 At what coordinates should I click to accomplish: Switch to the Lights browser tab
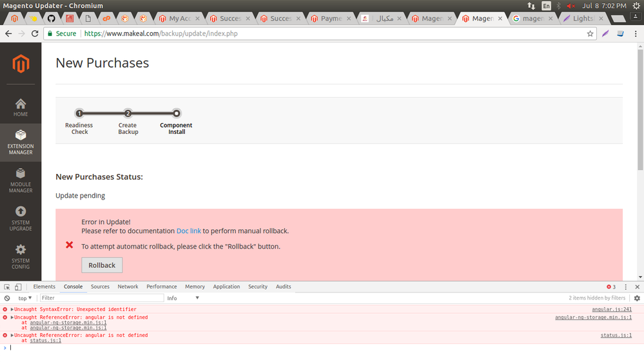coord(583,19)
